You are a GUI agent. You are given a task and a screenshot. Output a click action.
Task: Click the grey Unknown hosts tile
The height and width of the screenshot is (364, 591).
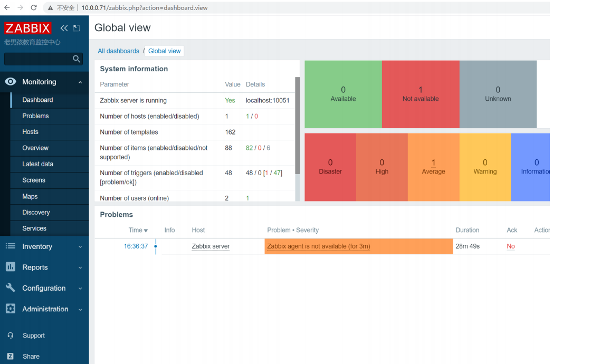click(498, 94)
